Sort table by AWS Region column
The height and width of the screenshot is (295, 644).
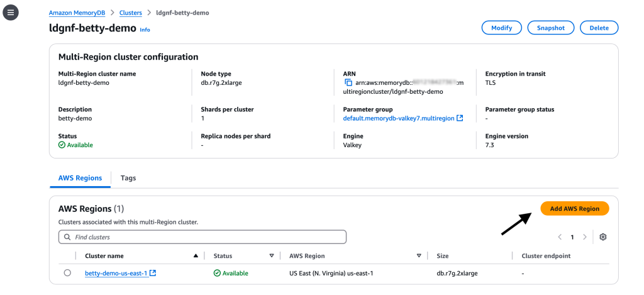click(x=419, y=256)
